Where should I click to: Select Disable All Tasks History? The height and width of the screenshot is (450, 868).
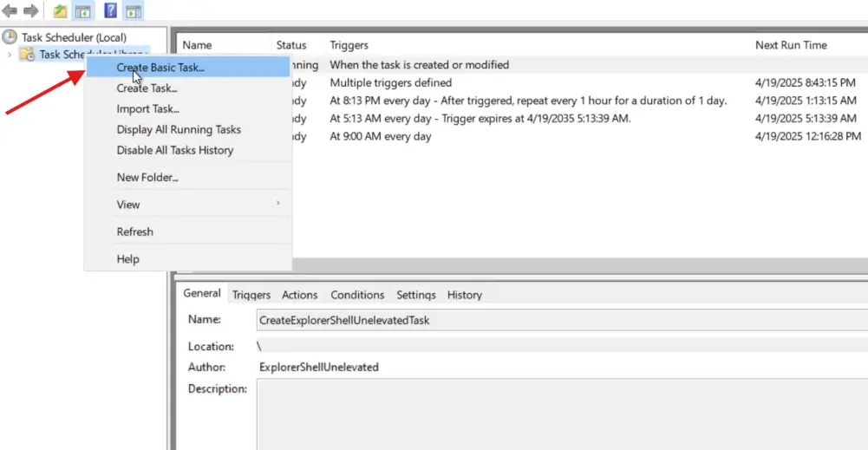tap(174, 150)
